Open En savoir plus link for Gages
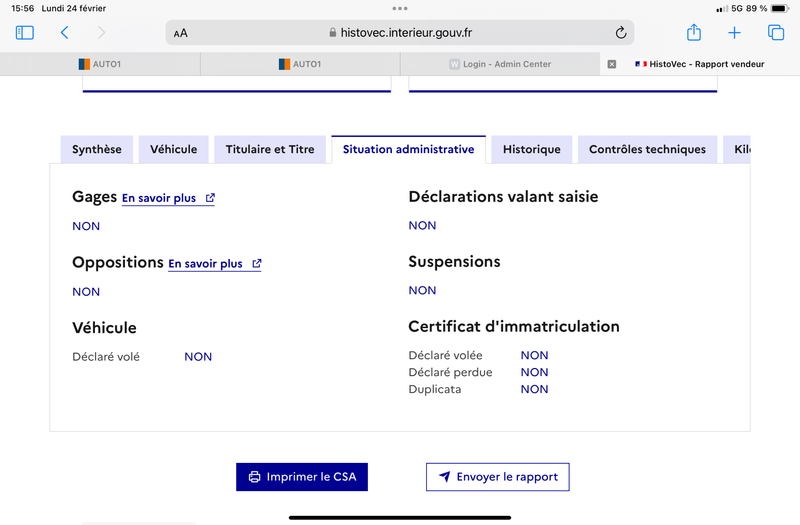800x525 pixels. [x=168, y=198]
